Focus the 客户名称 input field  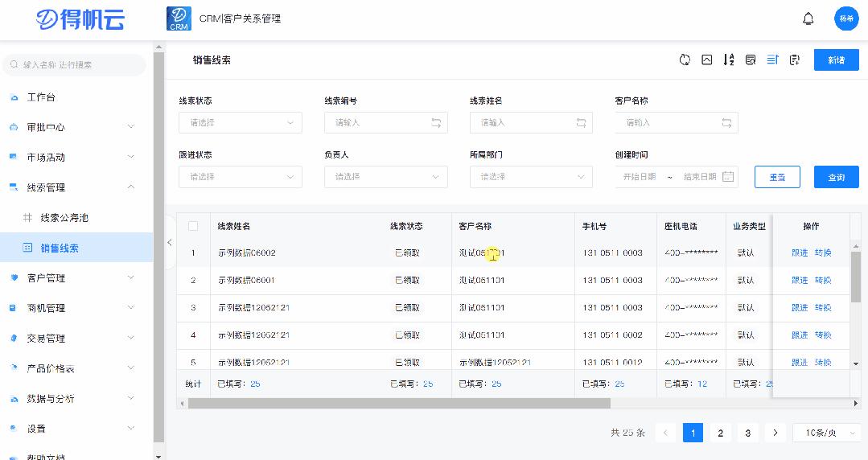pos(677,123)
